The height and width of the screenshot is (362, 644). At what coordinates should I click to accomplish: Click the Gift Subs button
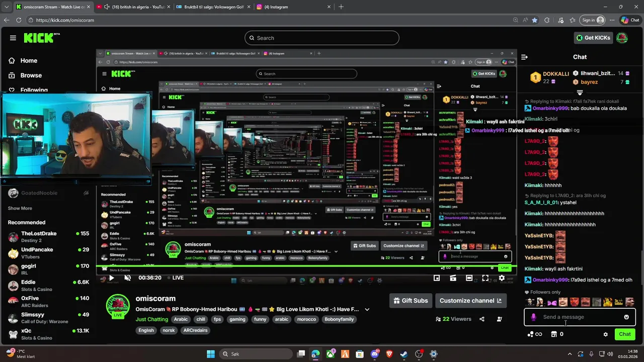pyautogui.click(x=411, y=301)
